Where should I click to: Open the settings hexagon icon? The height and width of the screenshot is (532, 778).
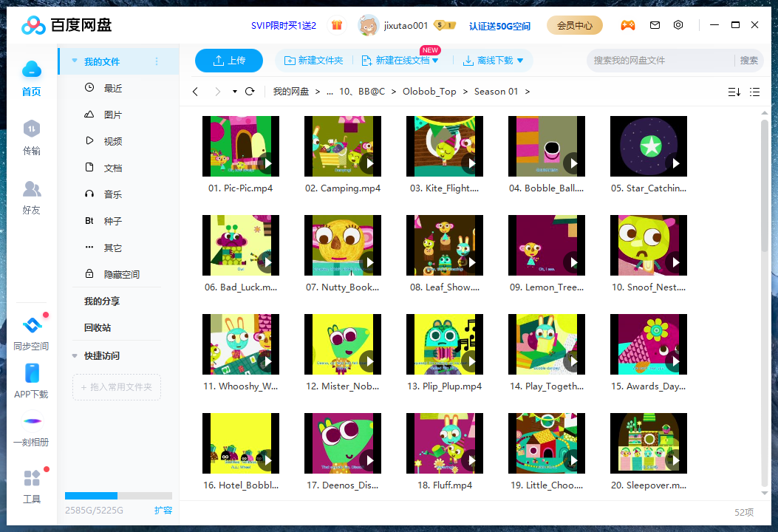coord(678,25)
